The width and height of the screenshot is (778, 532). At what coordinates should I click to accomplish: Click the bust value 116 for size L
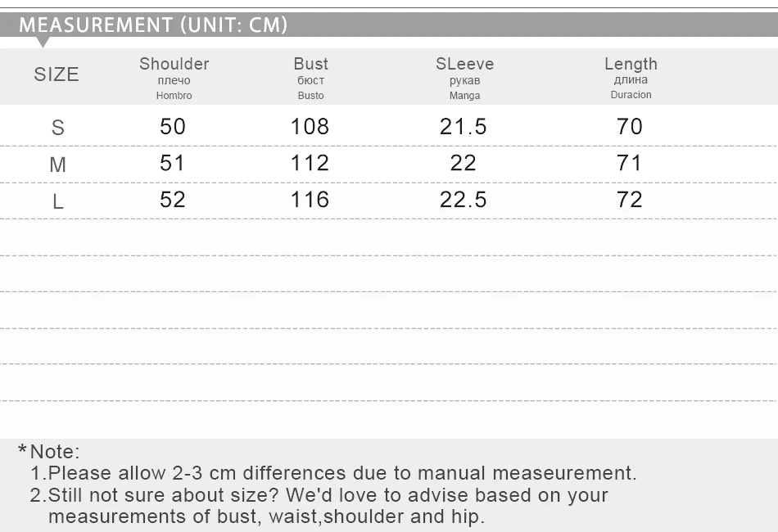[x=310, y=200]
